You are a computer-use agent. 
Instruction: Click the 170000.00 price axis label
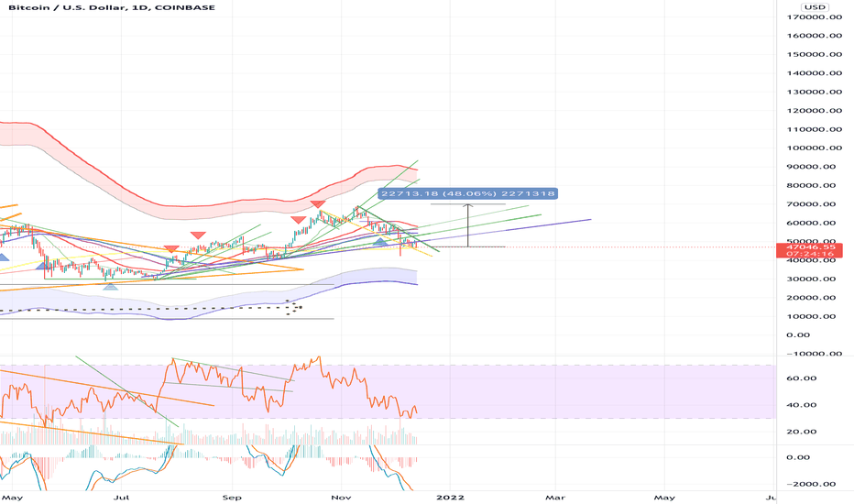click(x=815, y=16)
